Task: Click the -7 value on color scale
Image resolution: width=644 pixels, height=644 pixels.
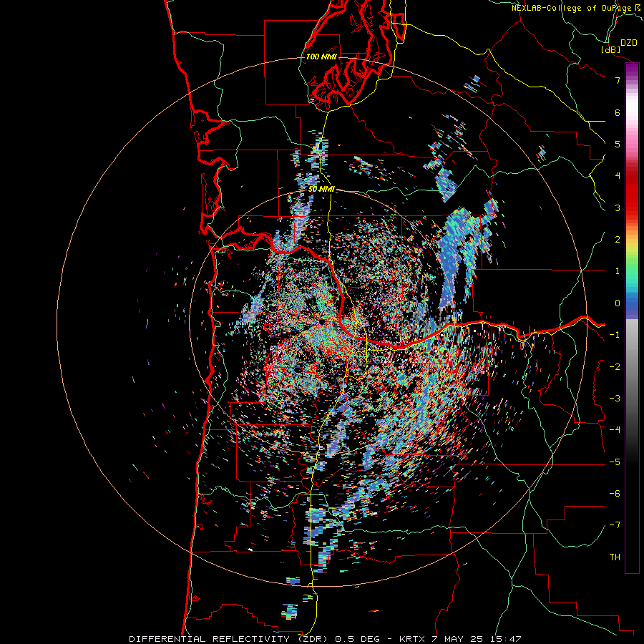Action: pyautogui.click(x=615, y=525)
